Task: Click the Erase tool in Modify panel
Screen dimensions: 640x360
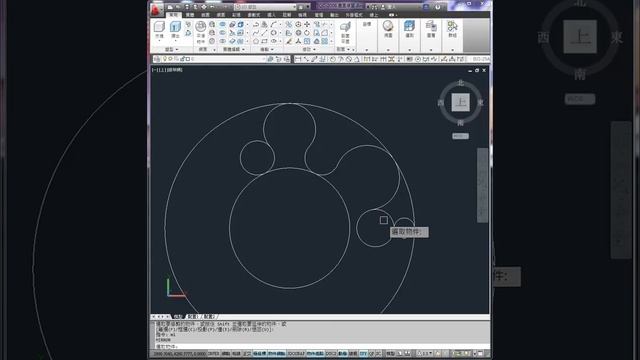Action: coord(289,41)
